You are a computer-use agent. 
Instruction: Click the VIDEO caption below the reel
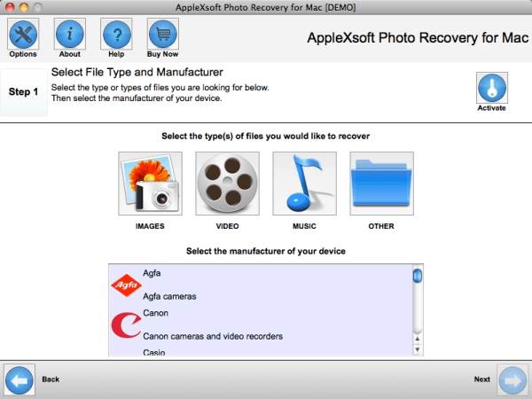227,226
